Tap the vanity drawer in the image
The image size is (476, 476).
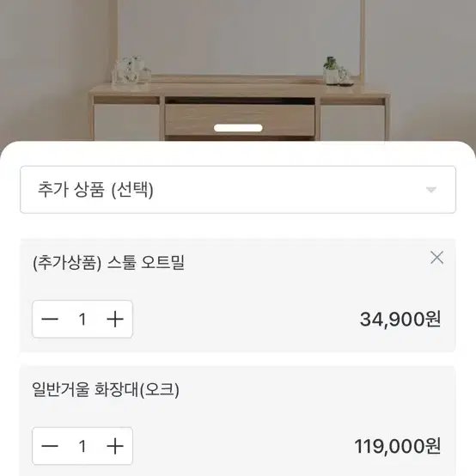coord(240,119)
